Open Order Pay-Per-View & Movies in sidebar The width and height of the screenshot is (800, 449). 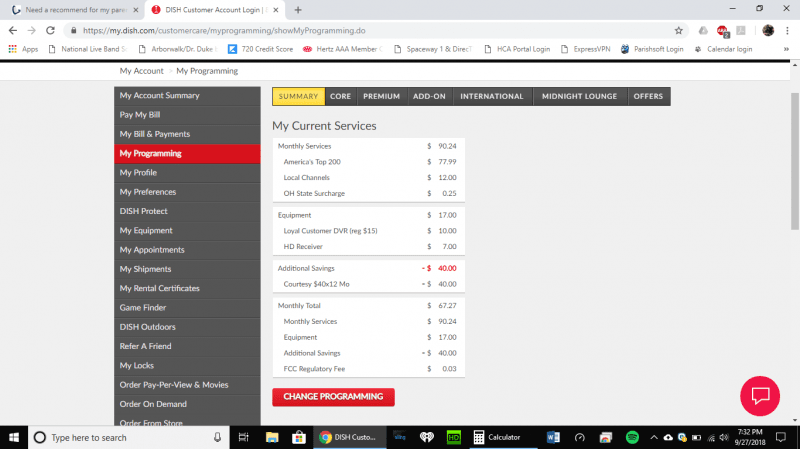tap(187, 385)
